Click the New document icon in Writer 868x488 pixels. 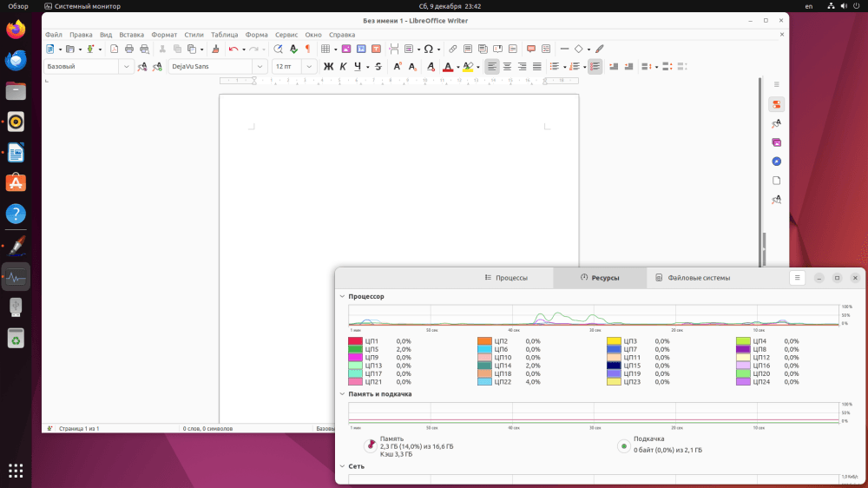tap(49, 49)
